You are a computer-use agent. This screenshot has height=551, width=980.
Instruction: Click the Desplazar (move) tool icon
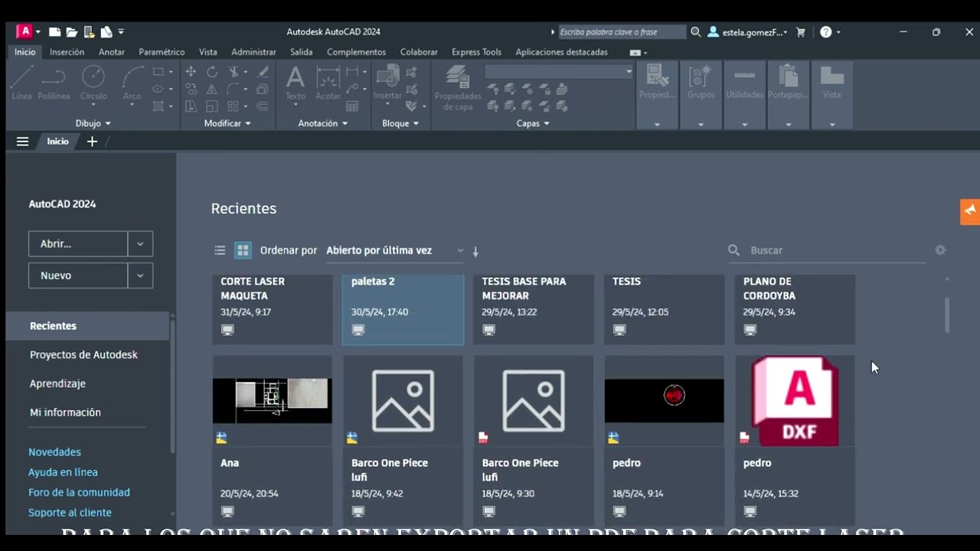191,72
